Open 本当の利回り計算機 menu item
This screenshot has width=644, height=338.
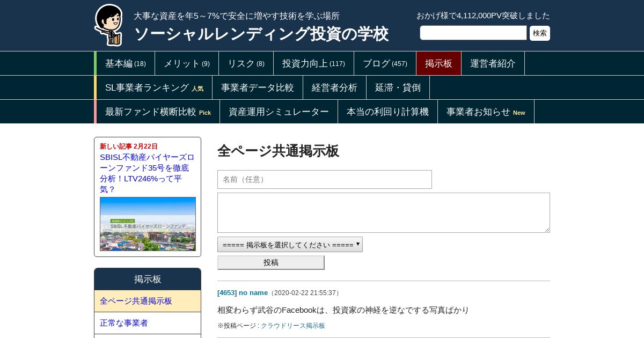point(387,112)
